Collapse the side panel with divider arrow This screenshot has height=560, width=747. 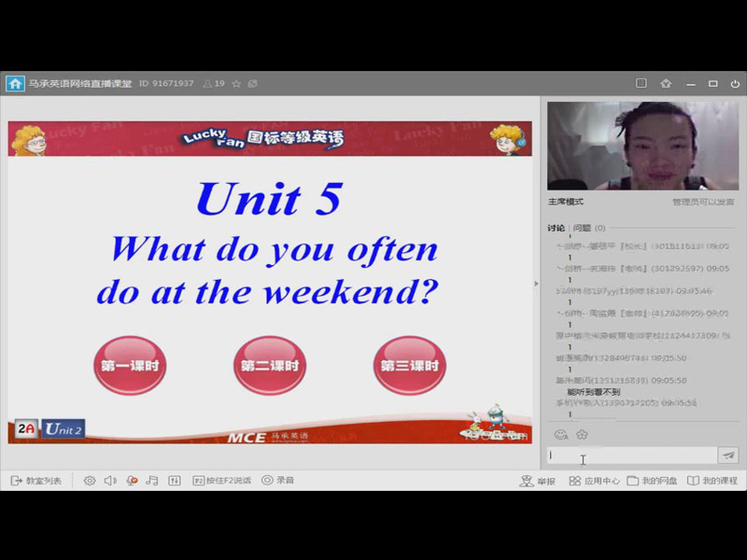coord(536,284)
